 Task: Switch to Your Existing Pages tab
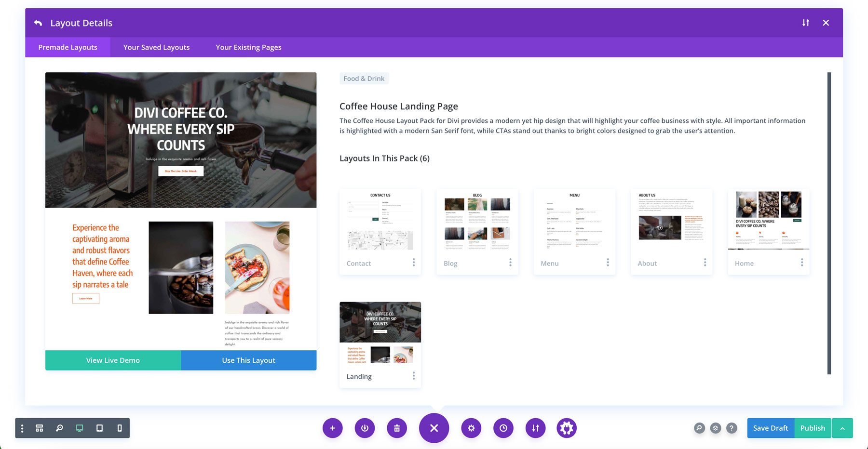[x=248, y=47]
